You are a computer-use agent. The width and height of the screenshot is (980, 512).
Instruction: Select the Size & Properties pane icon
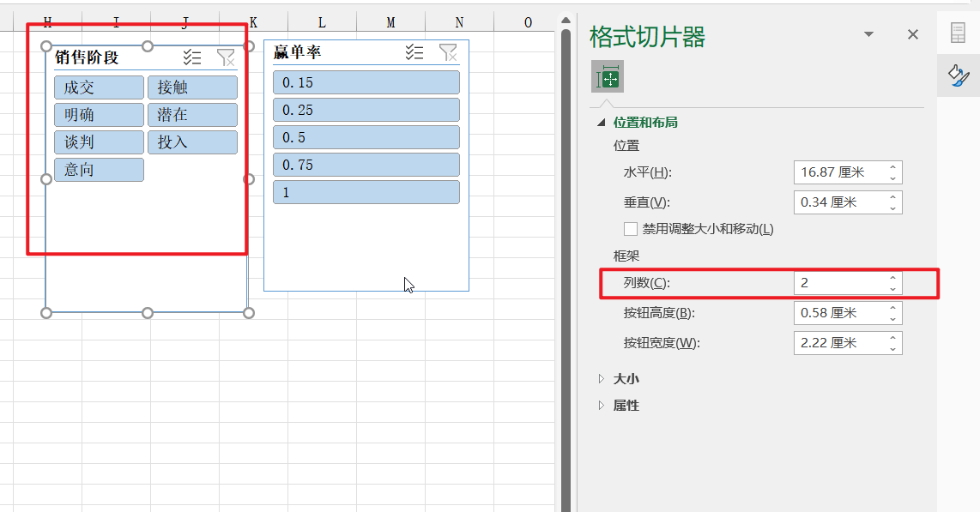(608, 77)
